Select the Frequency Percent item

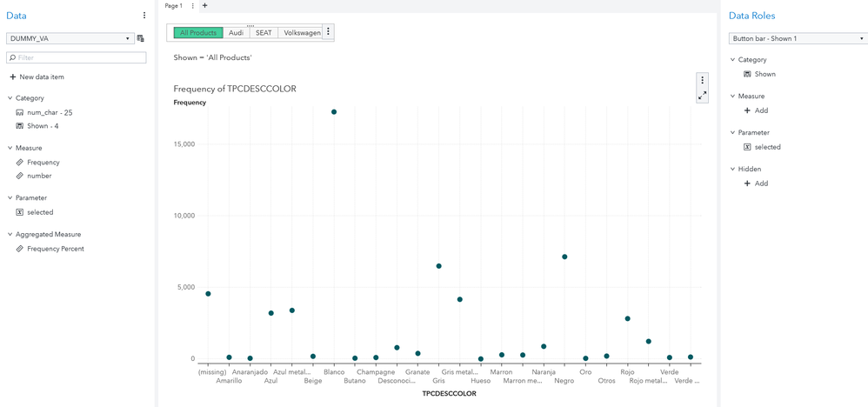[x=50, y=249]
